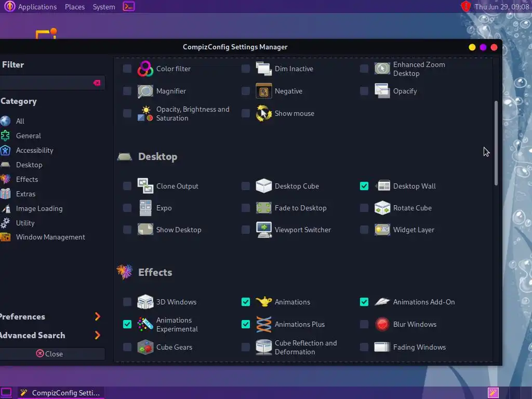Uncheck the Animations Add-On checkbox
Viewport: 532px width, 399px height.
[364, 302]
